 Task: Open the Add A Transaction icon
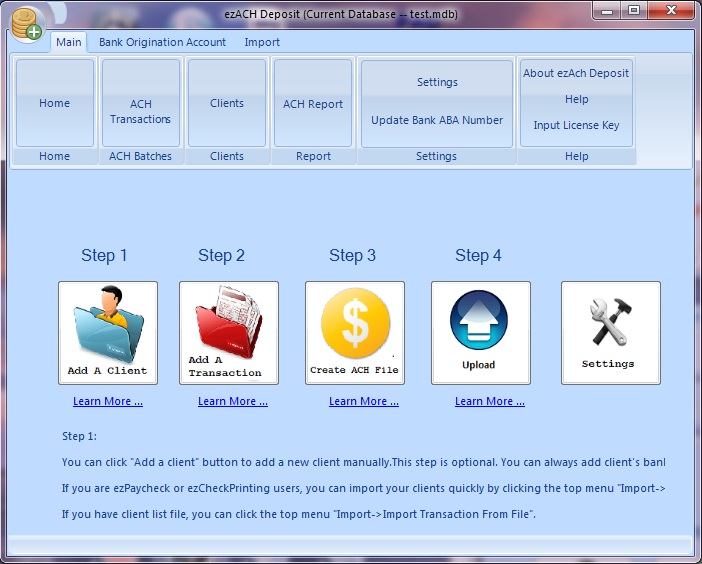tap(228, 332)
